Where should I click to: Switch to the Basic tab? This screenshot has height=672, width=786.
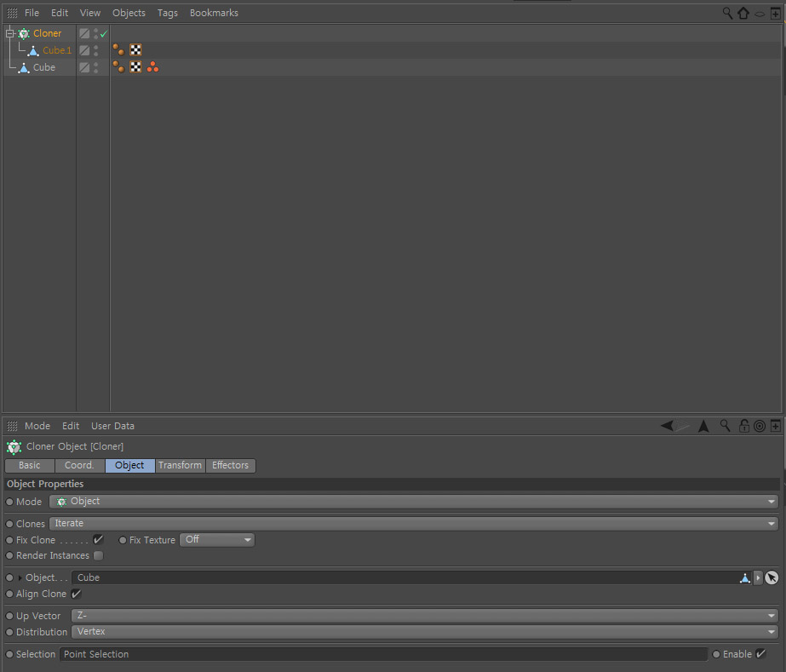click(30, 465)
